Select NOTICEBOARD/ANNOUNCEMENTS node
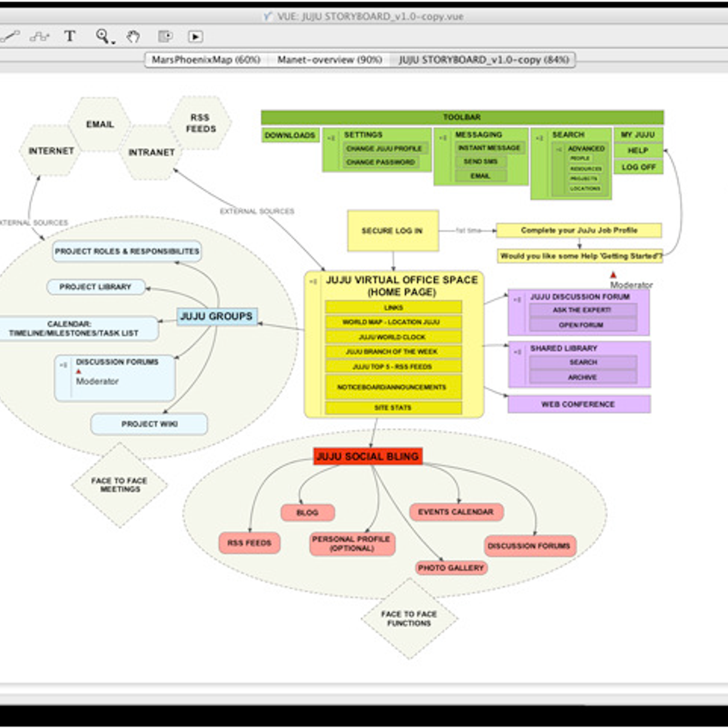 point(393,387)
